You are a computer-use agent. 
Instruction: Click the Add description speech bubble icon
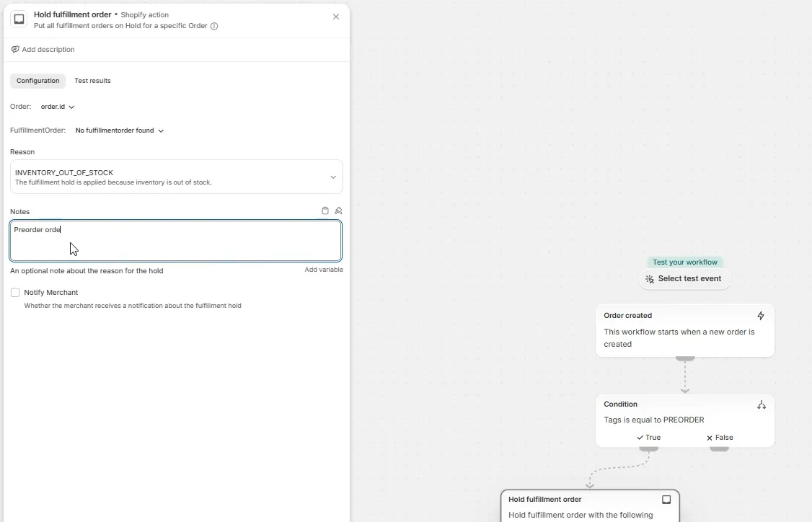[x=15, y=49]
